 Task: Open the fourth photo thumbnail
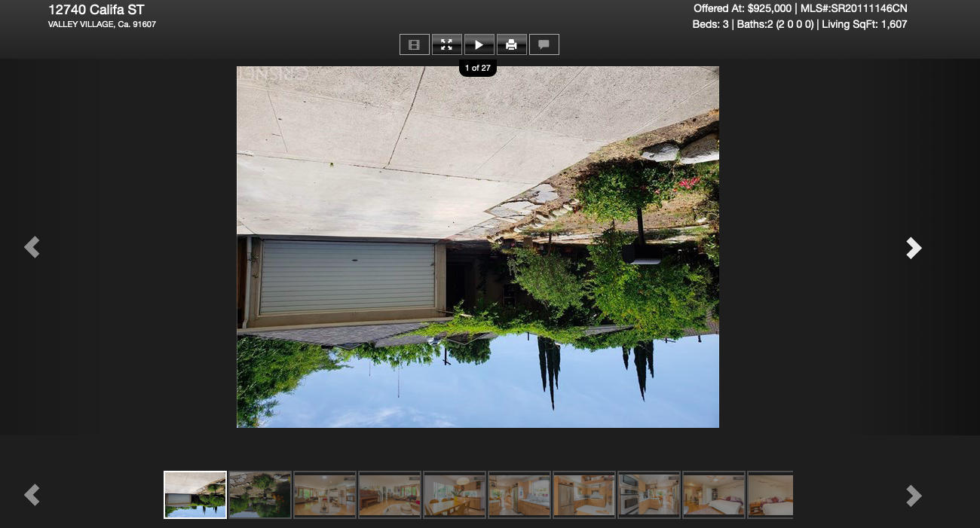click(x=390, y=495)
